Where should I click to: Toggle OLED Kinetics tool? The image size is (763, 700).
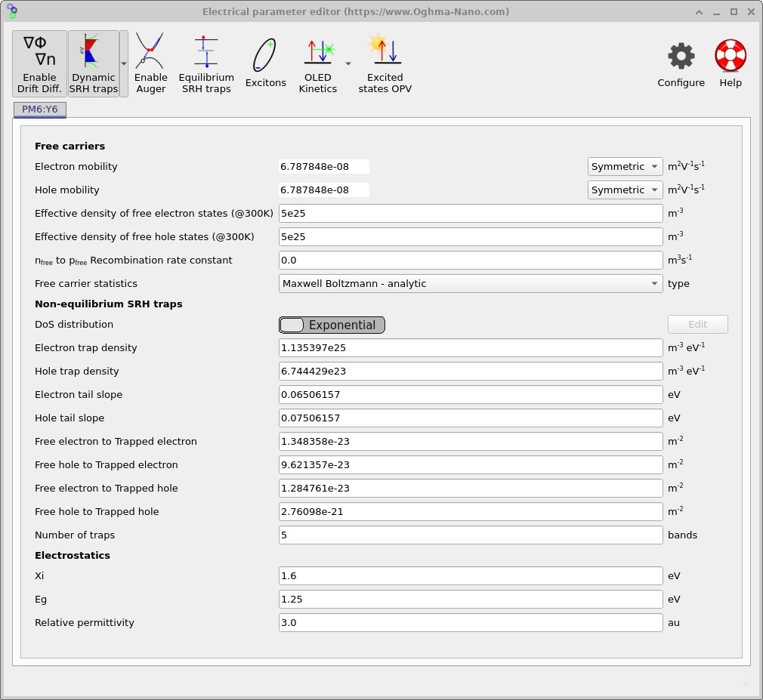[x=318, y=63]
